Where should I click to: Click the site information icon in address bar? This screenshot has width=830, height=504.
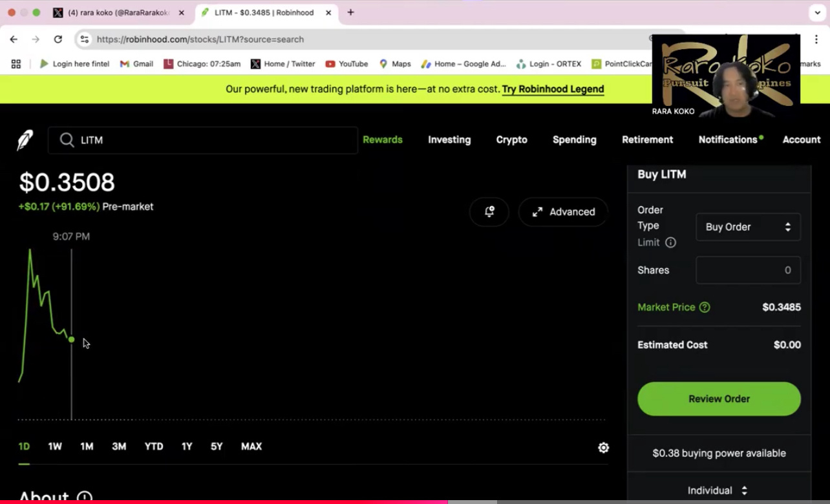[84, 39]
